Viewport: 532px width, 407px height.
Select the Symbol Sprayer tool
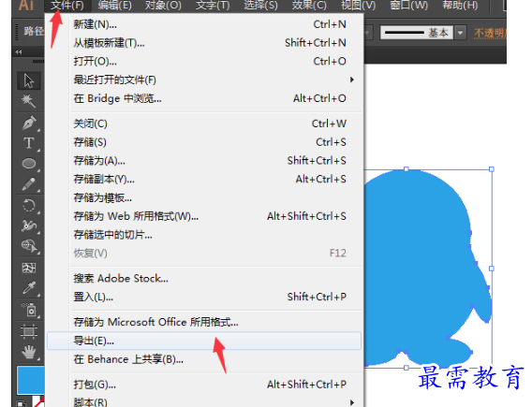tap(29, 310)
